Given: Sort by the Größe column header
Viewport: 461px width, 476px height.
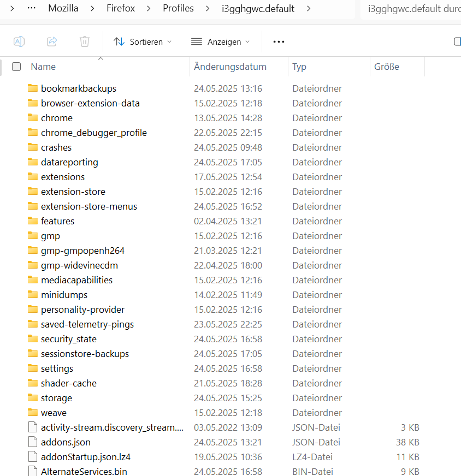Looking at the screenshot, I should tap(386, 67).
